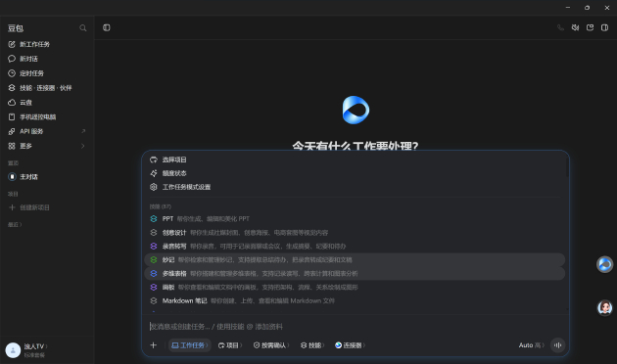The height and width of the screenshot is (364, 617).
Task: Open the 工作任务 mode dropdown
Action: pos(190,345)
